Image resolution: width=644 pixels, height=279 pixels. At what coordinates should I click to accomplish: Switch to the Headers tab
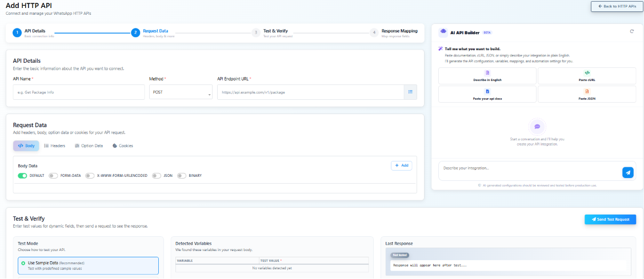coord(55,145)
